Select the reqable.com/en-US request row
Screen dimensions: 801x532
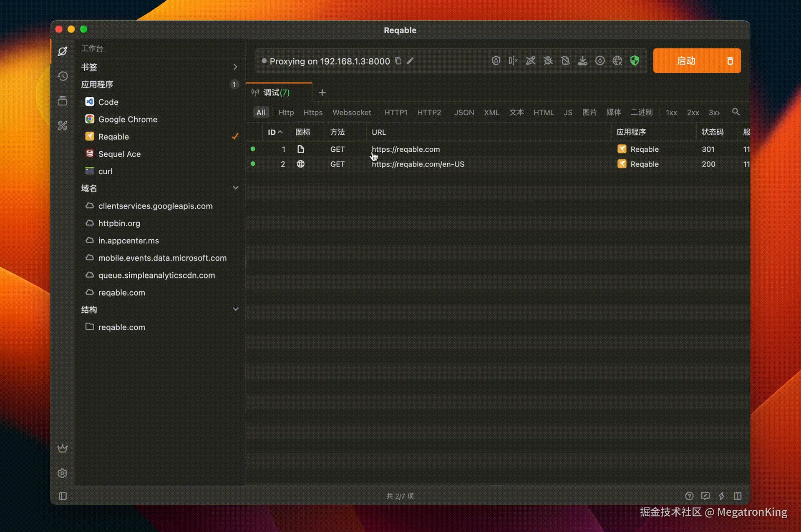(x=418, y=164)
